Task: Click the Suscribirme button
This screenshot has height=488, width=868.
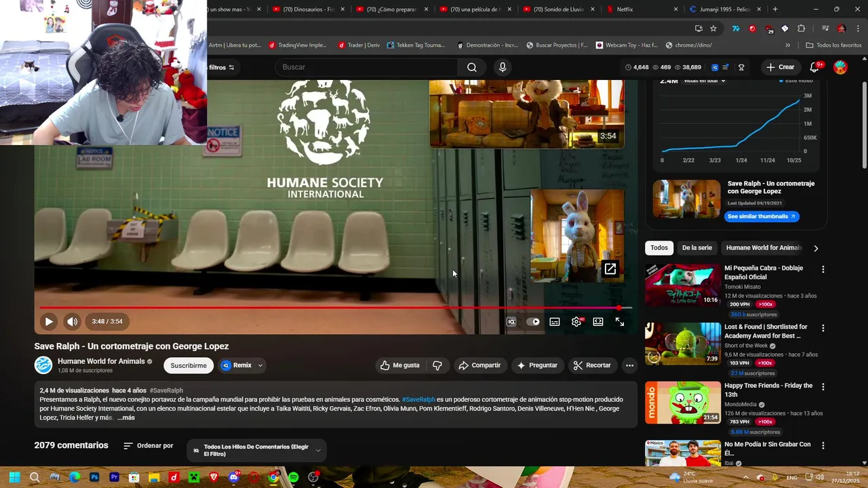Action: point(189,365)
